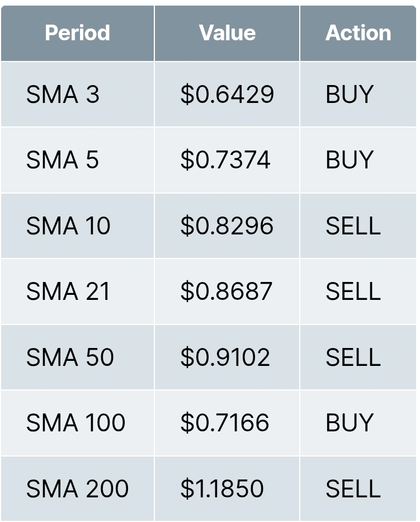Screen dimensions: 420x522
Task: Select the SMA 5 period cell
Action: point(63,160)
